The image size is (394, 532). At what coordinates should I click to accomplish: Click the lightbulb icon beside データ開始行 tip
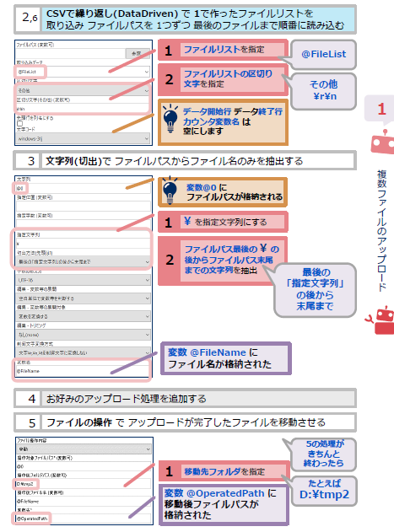[170, 120]
